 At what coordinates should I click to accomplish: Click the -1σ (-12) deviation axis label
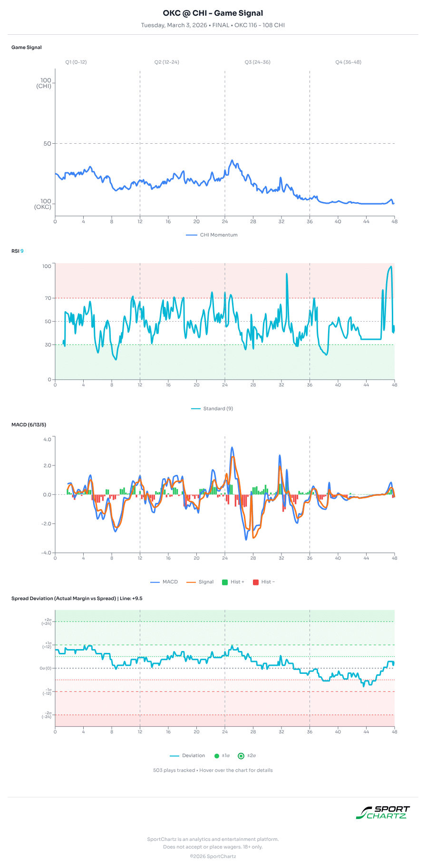pyautogui.click(x=47, y=691)
